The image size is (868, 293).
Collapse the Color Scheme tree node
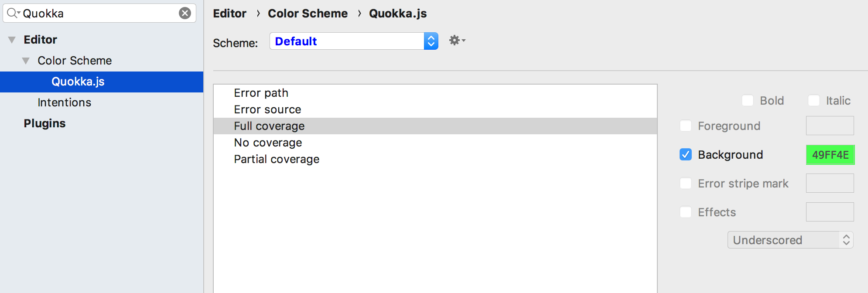pos(26,60)
